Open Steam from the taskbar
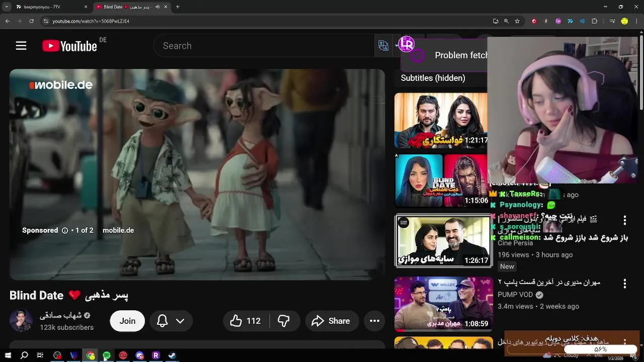Viewport: 644px width, 362px height. pos(172,355)
